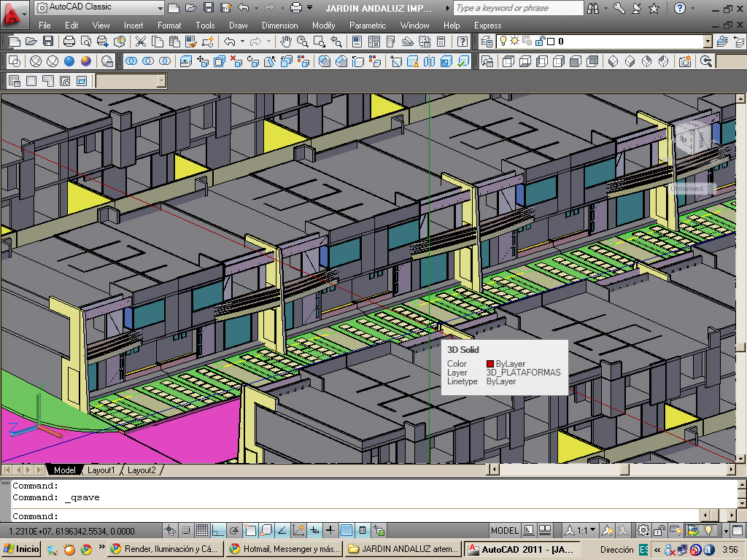Open the Layer Properties Manager icon

485,42
